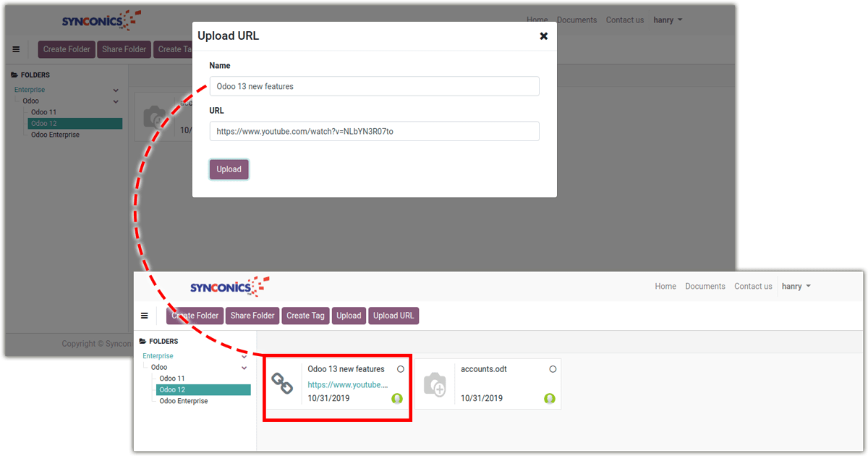Click the chain link icon of Odoo 13 card
This screenshot has height=456, width=868.
click(282, 383)
